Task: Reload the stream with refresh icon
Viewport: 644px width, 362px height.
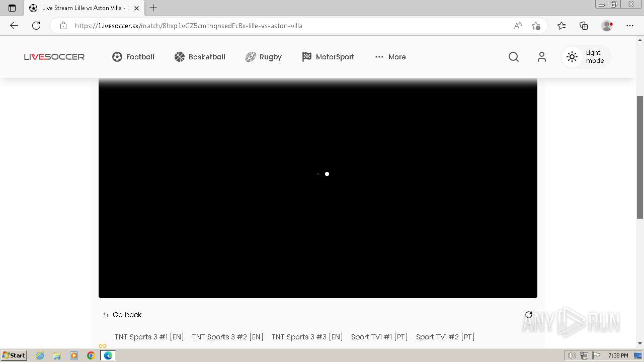Action: (529, 315)
